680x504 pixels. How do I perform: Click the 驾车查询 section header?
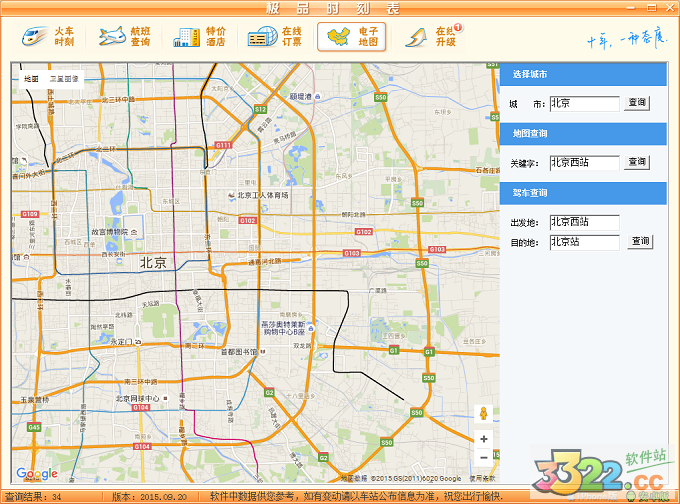click(583, 193)
